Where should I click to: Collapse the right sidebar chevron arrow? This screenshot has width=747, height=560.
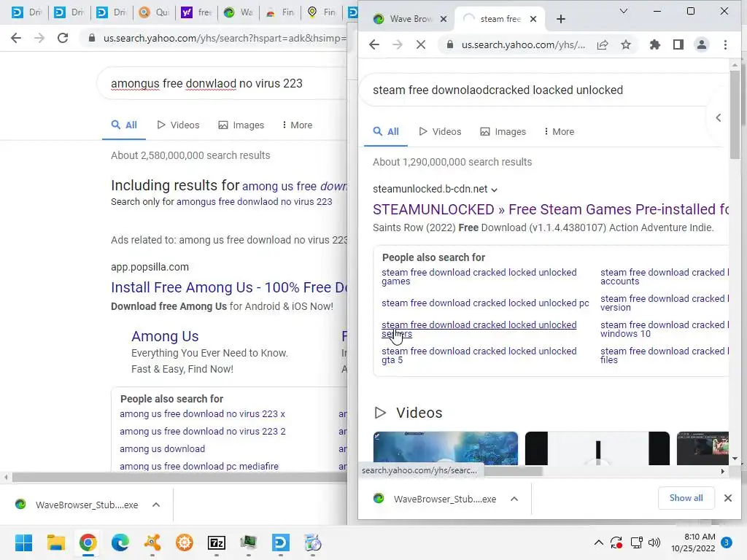tap(719, 117)
